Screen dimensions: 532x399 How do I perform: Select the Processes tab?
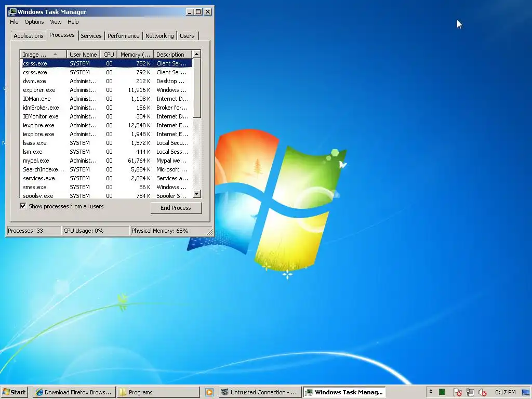(62, 35)
